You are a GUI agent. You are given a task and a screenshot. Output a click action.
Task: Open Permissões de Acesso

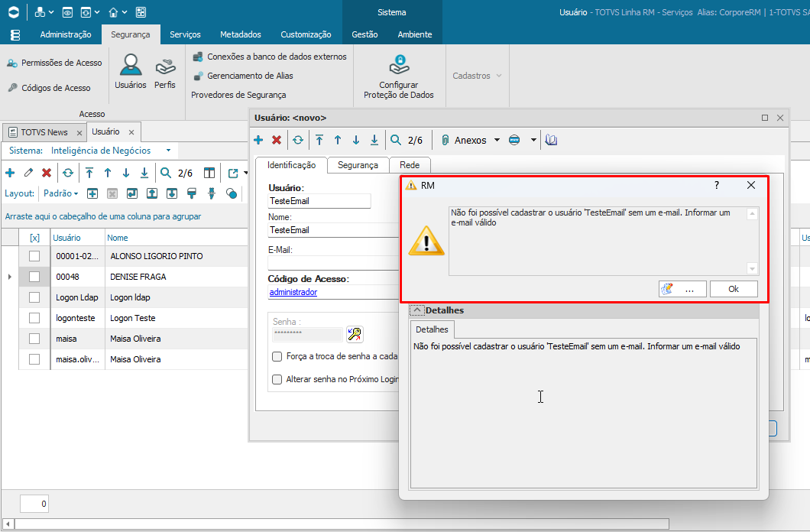[54, 63]
